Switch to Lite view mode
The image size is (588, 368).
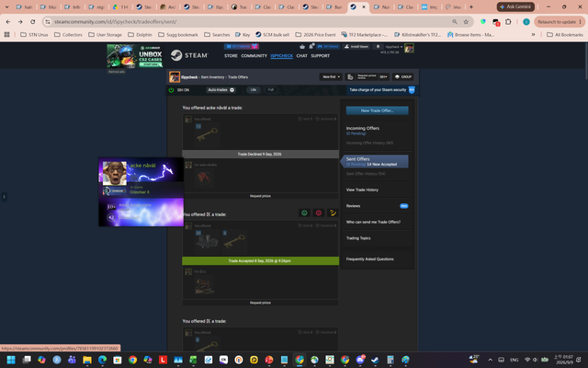click(x=254, y=90)
